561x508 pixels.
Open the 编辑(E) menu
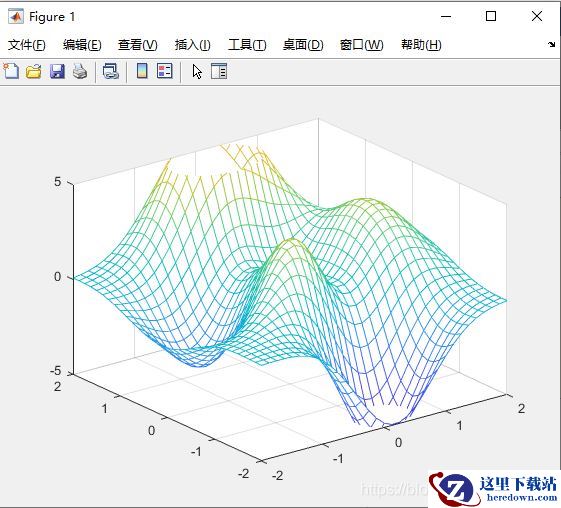click(x=82, y=45)
